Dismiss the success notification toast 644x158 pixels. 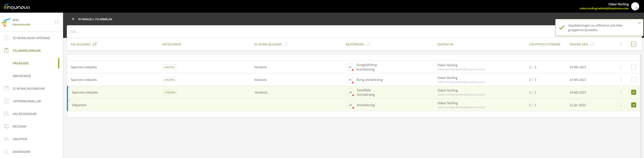click(x=639, y=23)
